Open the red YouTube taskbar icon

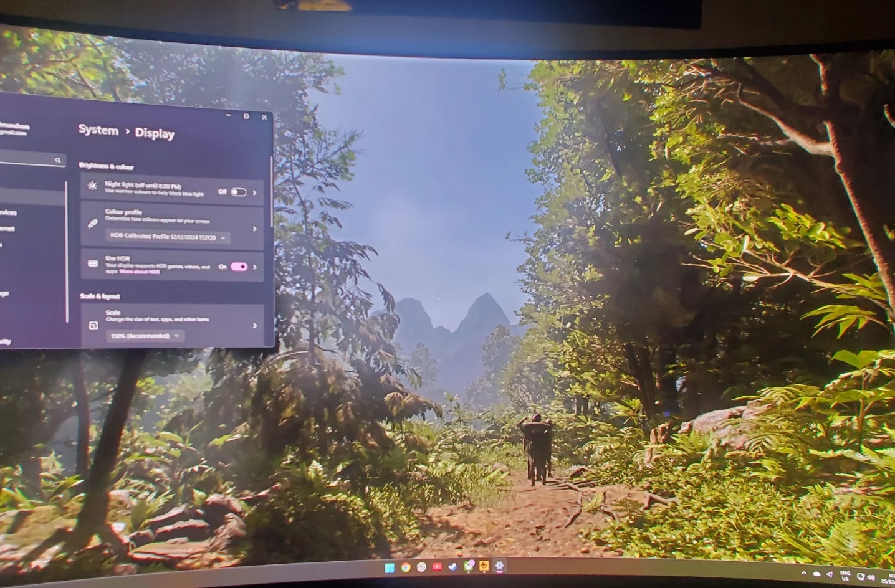[x=437, y=566]
